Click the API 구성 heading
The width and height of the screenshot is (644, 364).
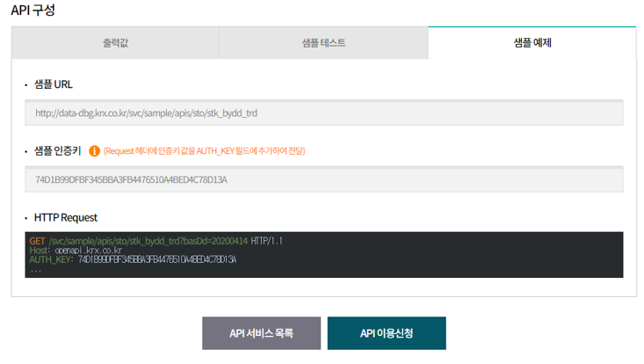pos(33,10)
